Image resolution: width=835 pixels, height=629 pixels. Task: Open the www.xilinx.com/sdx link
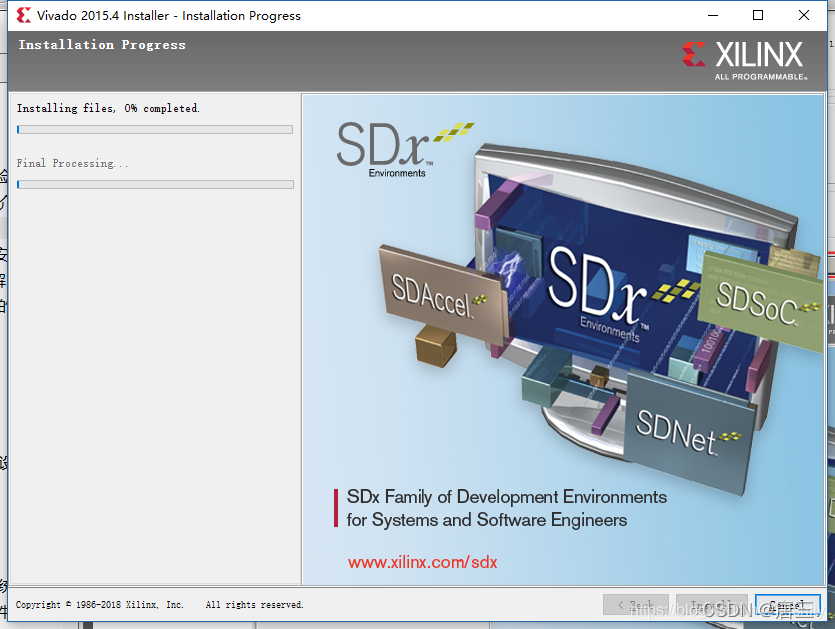422,562
